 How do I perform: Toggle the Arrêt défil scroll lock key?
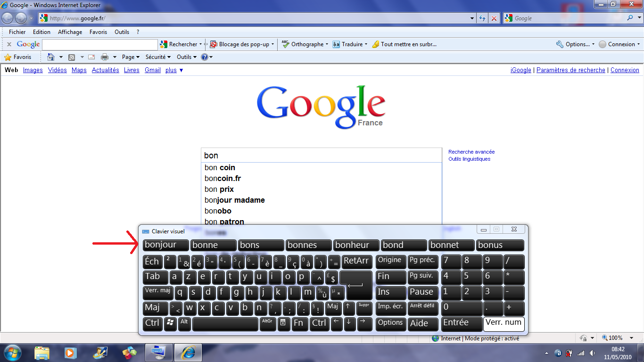click(x=422, y=308)
